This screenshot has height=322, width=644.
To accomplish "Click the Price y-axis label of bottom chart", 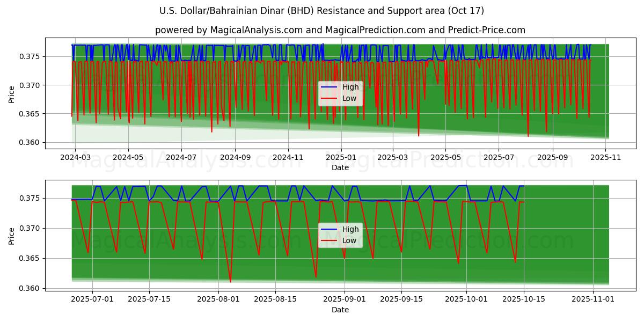I will click(12, 235).
